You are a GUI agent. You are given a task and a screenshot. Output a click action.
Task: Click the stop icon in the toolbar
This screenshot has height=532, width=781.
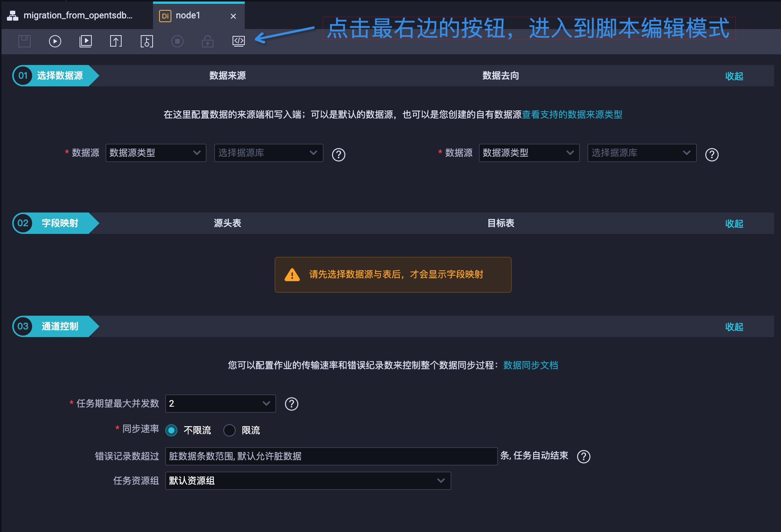(x=177, y=41)
